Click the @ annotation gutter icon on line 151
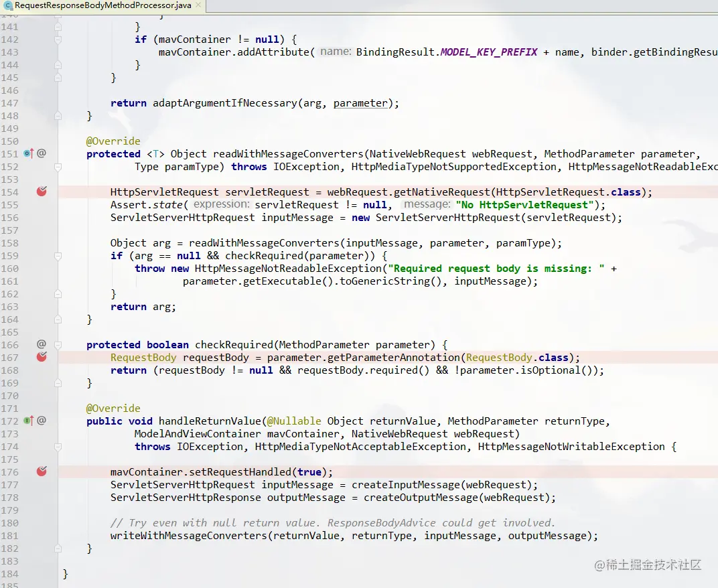 click(42, 153)
